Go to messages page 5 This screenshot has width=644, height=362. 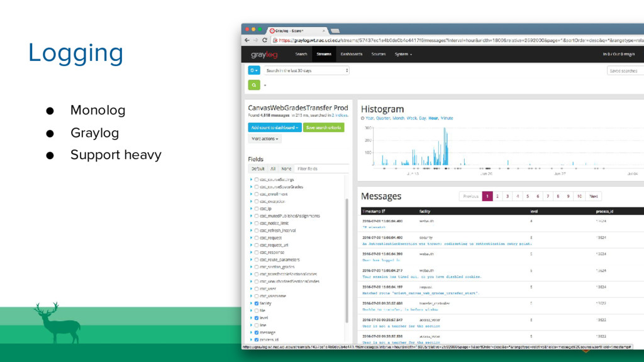pyautogui.click(x=528, y=196)
